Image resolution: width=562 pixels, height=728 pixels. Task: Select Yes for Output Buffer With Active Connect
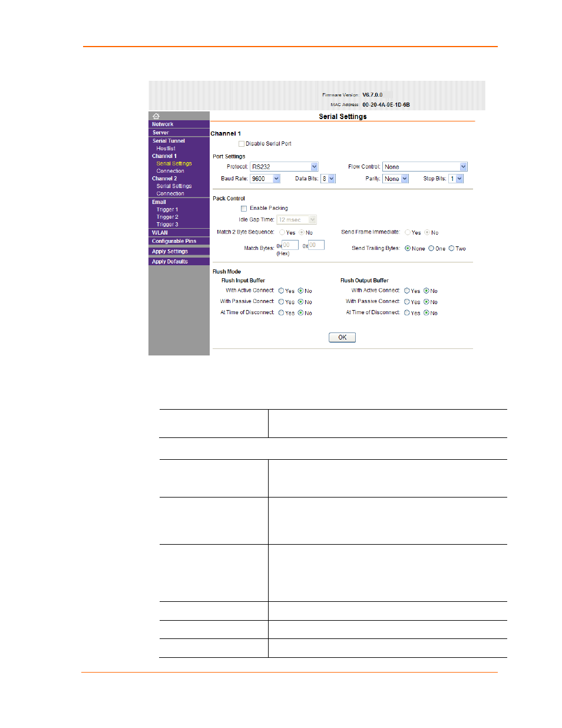(x=407, y=291)
